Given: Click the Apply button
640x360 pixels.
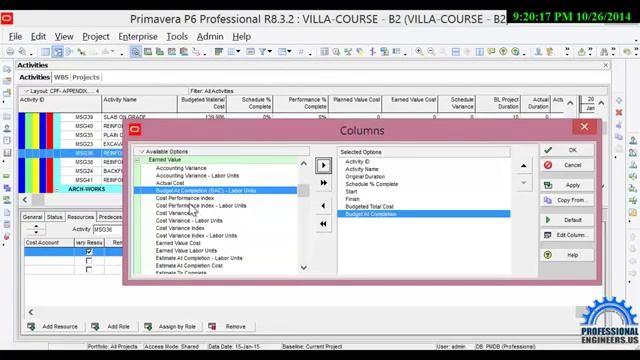Looking at the screenshot, I should (x=567, y=185).
